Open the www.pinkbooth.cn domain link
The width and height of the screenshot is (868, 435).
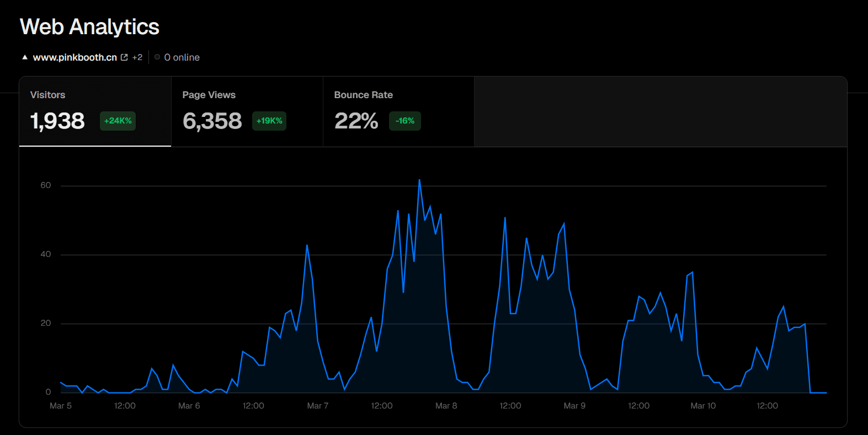coord(74,57)
